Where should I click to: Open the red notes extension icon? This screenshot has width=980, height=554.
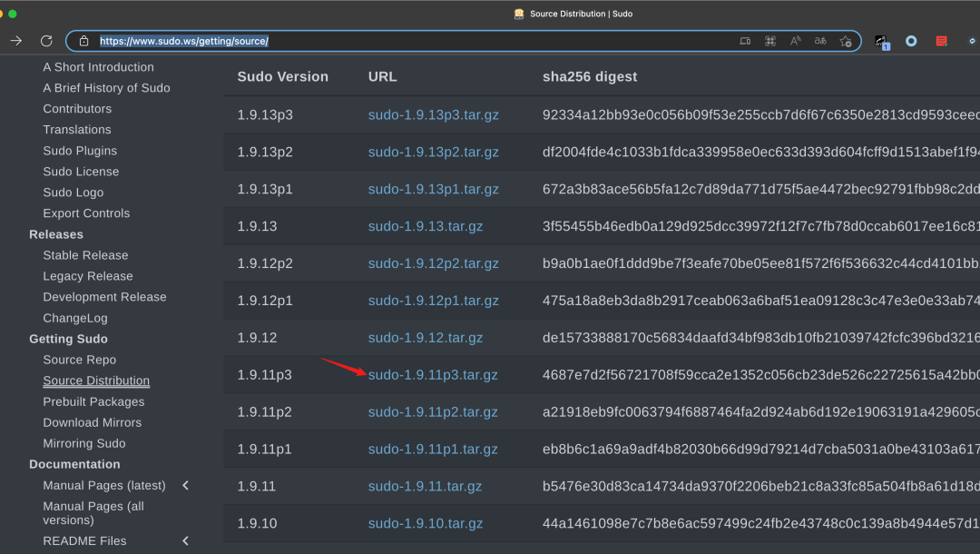click(x=941, y=41)
